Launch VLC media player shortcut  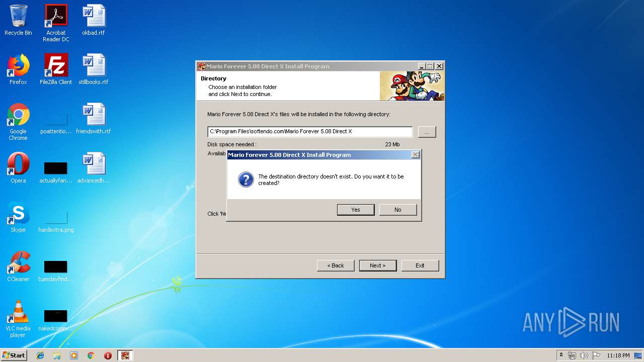(x=18, y=319)
